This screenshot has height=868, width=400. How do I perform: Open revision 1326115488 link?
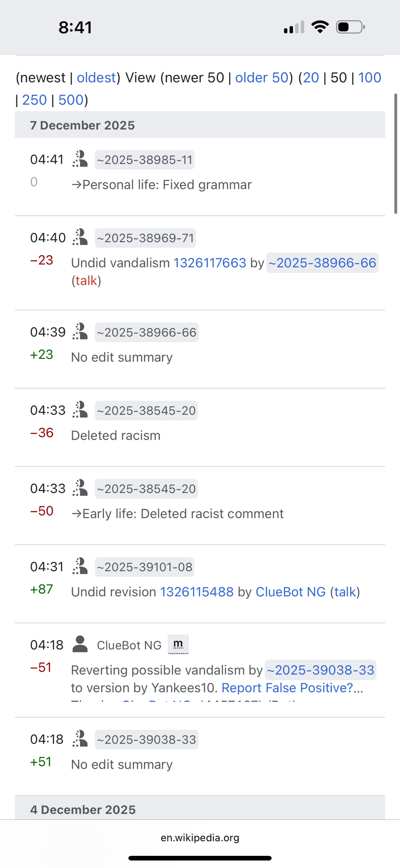point(197,592)
